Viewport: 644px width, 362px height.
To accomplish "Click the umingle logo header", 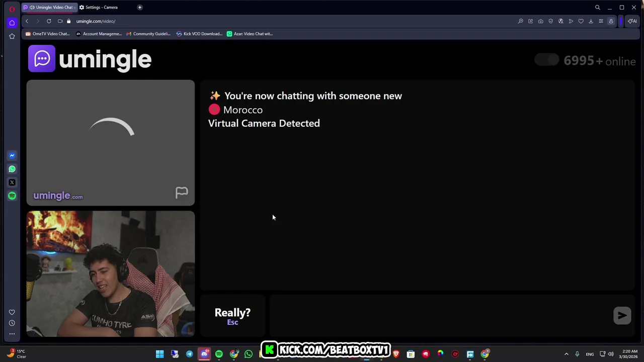I will pyautogui.click(x=90, y=59).
